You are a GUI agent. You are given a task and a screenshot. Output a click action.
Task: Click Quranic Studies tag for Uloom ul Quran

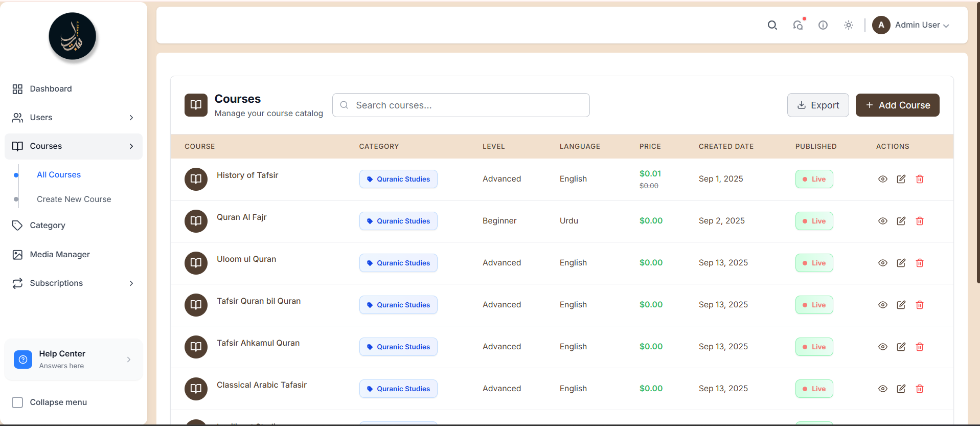click(x=398, y=263)
